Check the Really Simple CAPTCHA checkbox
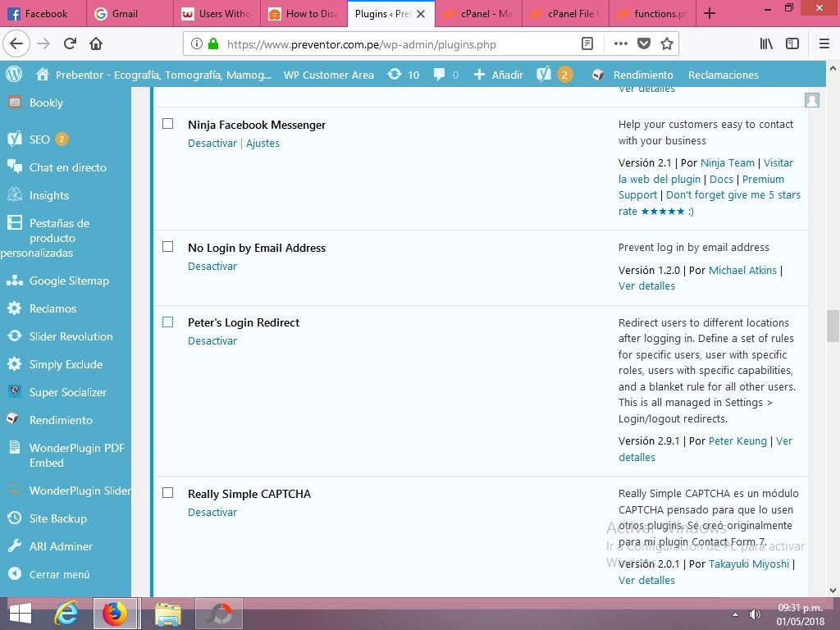 click(x=167, y=493)
